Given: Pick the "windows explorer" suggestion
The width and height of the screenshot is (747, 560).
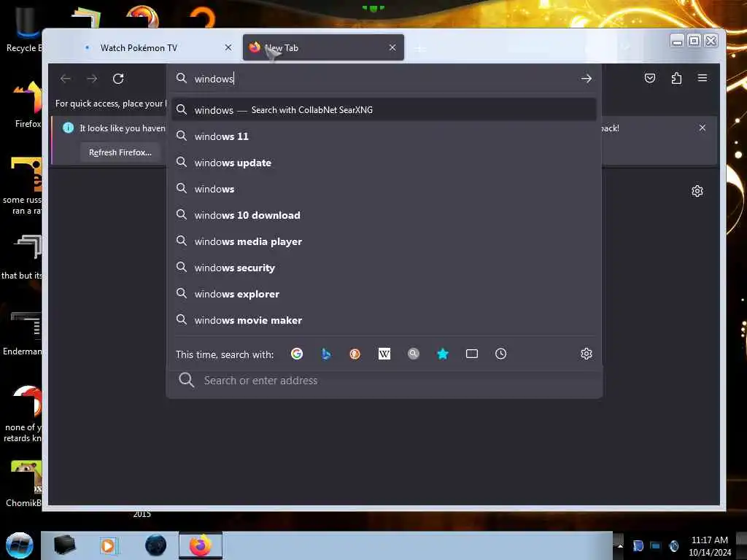Looking at the screenshot, I should click(x=384, y=295).
